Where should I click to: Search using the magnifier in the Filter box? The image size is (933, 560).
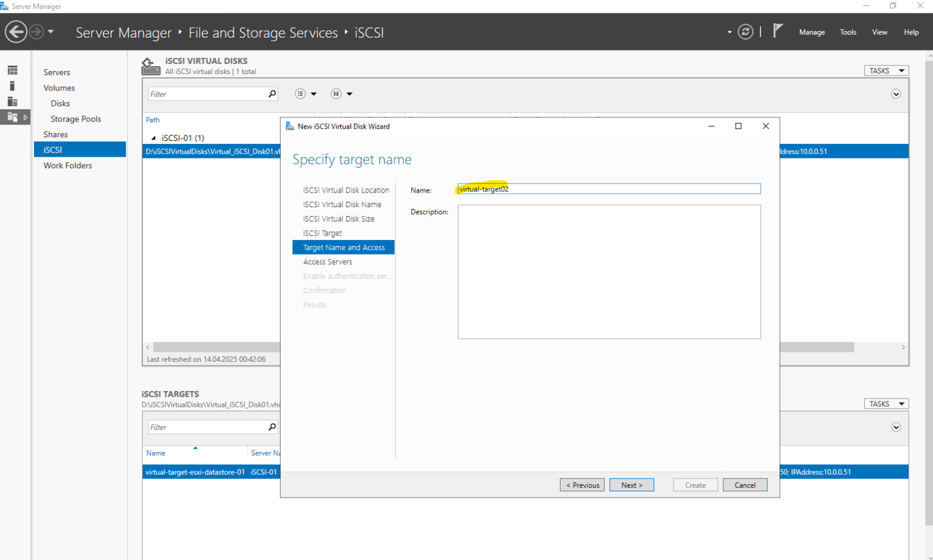pos(273,94)
